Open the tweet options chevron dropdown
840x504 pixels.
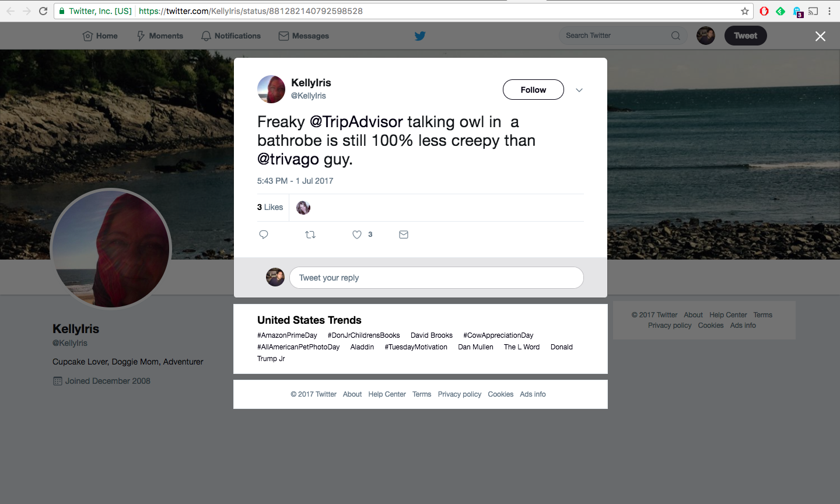[579, 90]
